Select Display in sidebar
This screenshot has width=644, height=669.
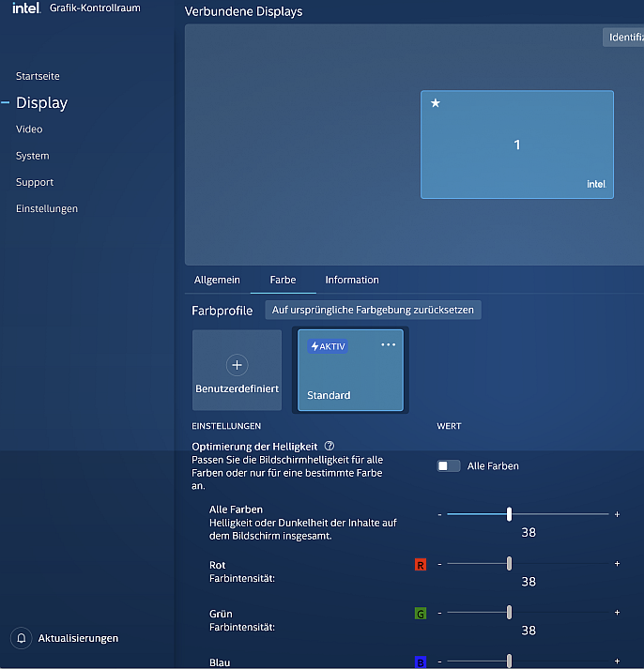[42, 103]
